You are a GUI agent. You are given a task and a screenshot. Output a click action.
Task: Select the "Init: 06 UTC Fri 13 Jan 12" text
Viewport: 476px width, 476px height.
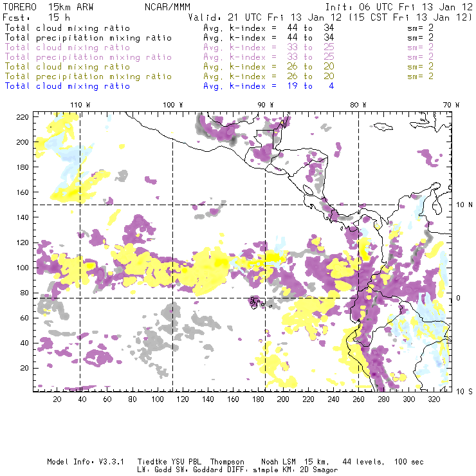click(x=399, y=7)
